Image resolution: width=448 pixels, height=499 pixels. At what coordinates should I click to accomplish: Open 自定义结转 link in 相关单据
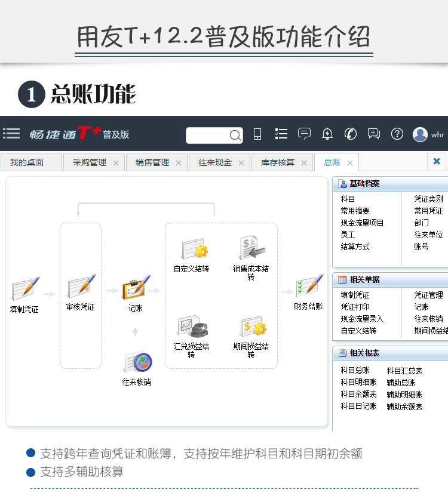358,331
